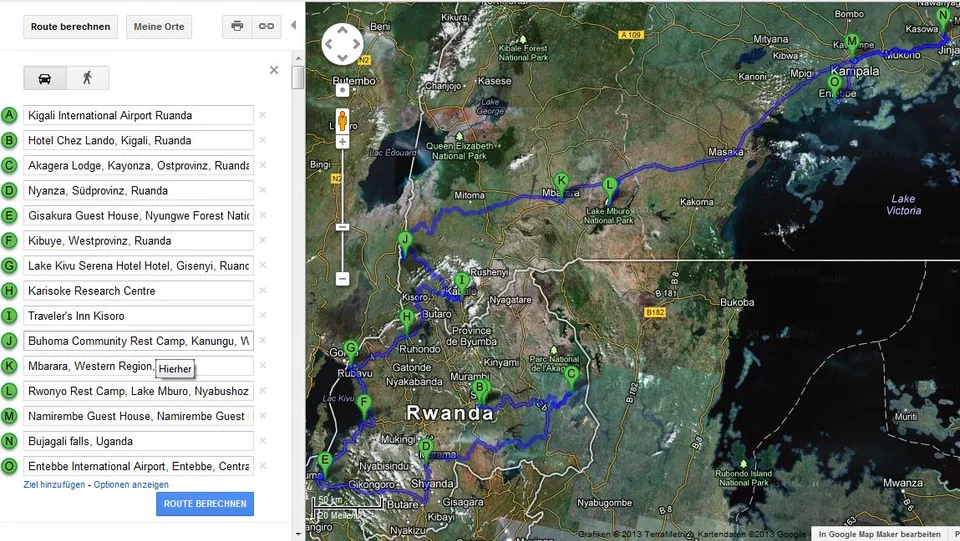Open the Meine Orte tab
Screen dimensions: 960x541
tap(159, 27)
